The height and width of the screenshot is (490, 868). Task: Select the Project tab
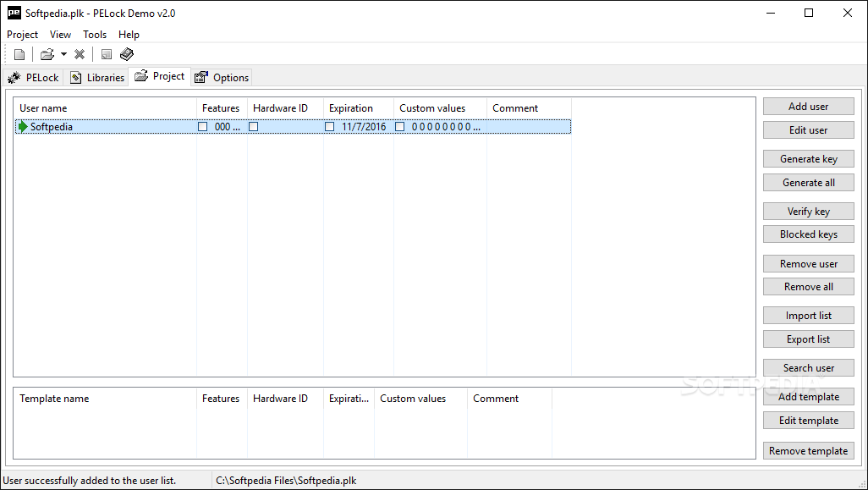(x=160, y=76)
